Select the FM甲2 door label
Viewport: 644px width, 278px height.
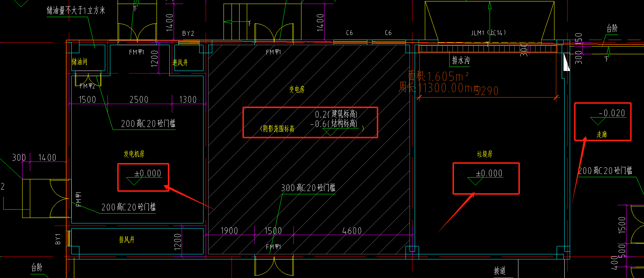pyautogui.click(x=87, y=86)
